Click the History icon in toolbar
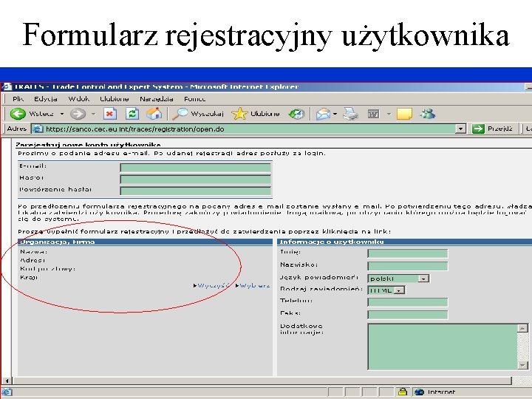The height and width of the screenshot is (399, 532). point(296,114)
